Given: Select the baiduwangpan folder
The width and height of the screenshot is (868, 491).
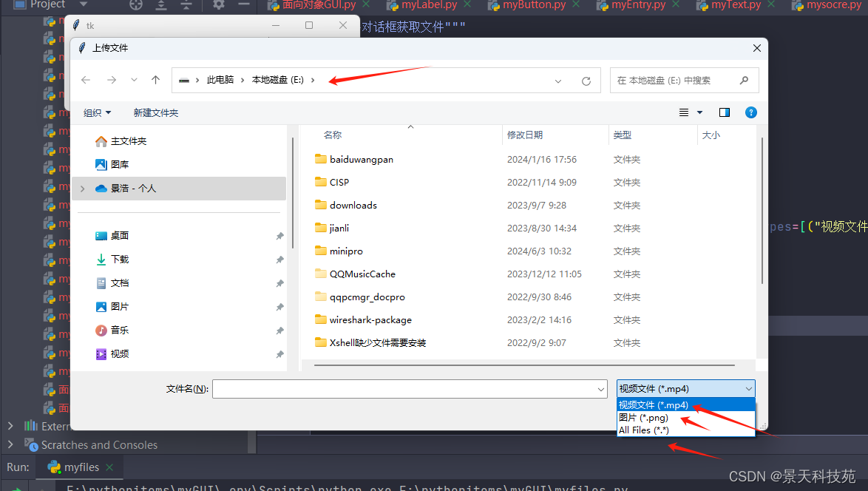Looking at the screenshot, I should coord(361,160).
